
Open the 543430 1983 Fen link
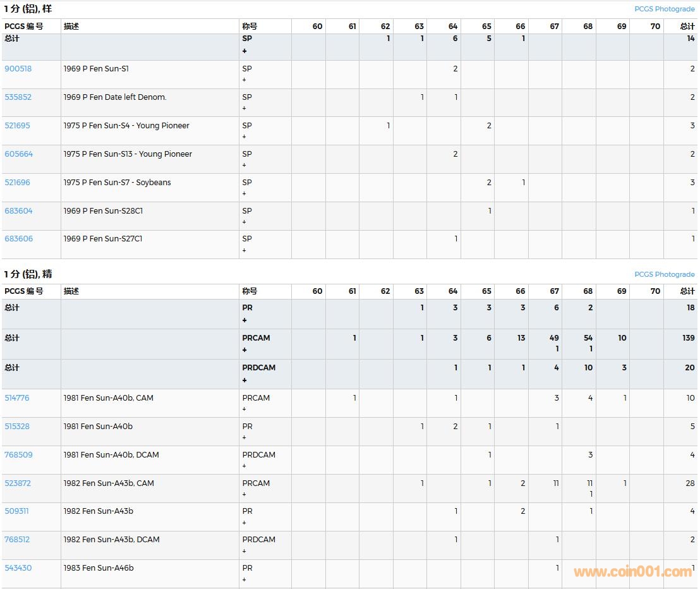point(18,568)
